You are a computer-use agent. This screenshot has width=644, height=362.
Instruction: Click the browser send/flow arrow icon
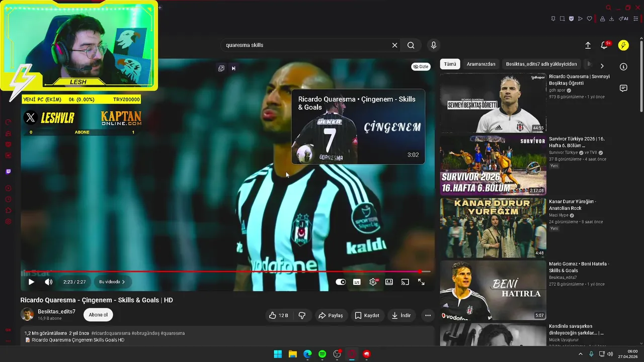580,19
